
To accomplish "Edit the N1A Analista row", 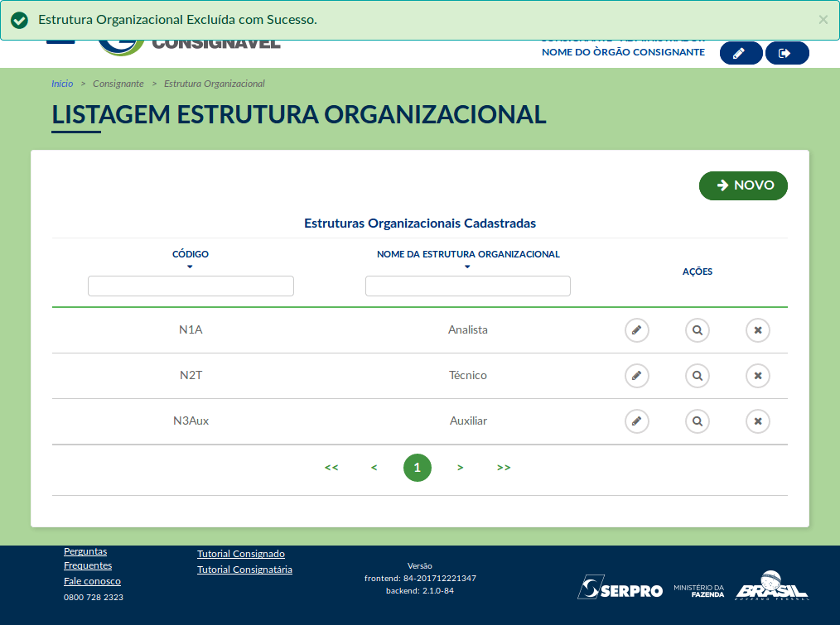I will (x=636, y=330).
